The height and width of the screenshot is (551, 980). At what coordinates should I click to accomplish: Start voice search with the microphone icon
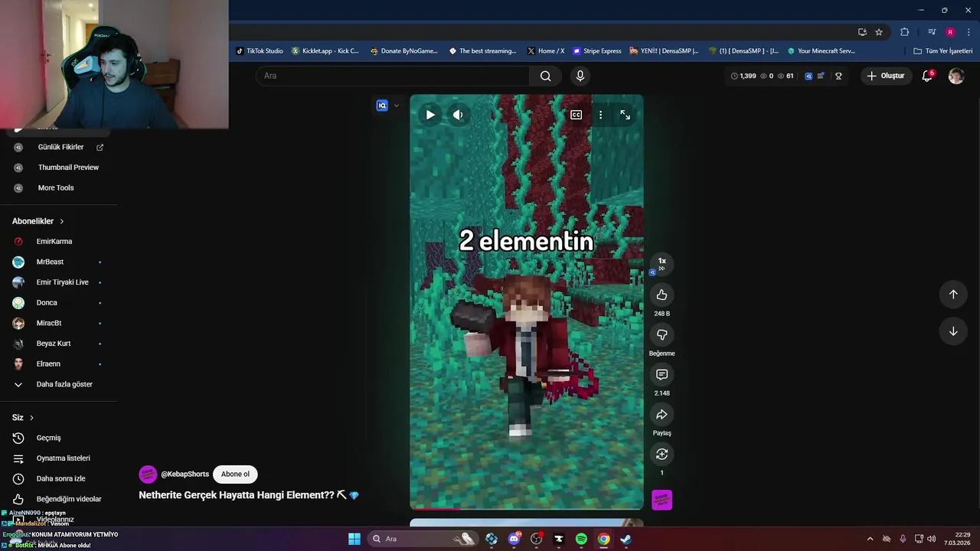(580, 76)
